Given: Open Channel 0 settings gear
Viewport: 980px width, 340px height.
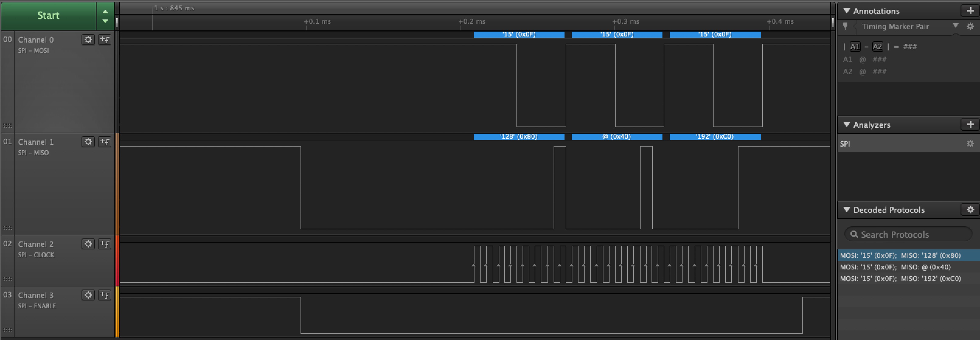Looking at the screenshot, I should coord(88,40).
